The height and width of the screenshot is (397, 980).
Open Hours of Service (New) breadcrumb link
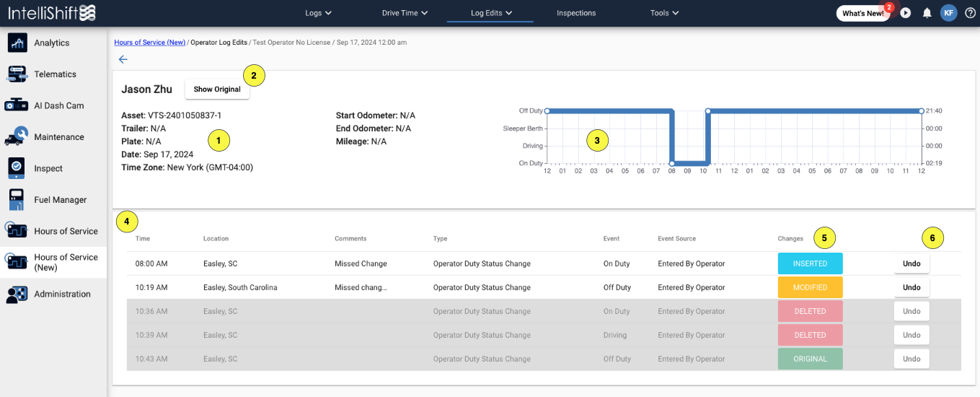149,43
